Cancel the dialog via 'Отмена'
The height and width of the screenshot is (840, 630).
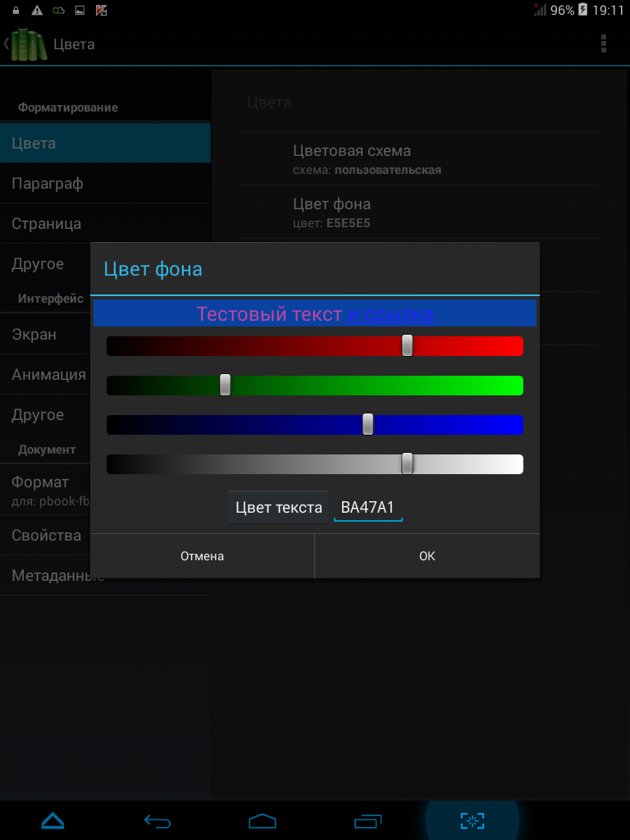click(202, 556)
